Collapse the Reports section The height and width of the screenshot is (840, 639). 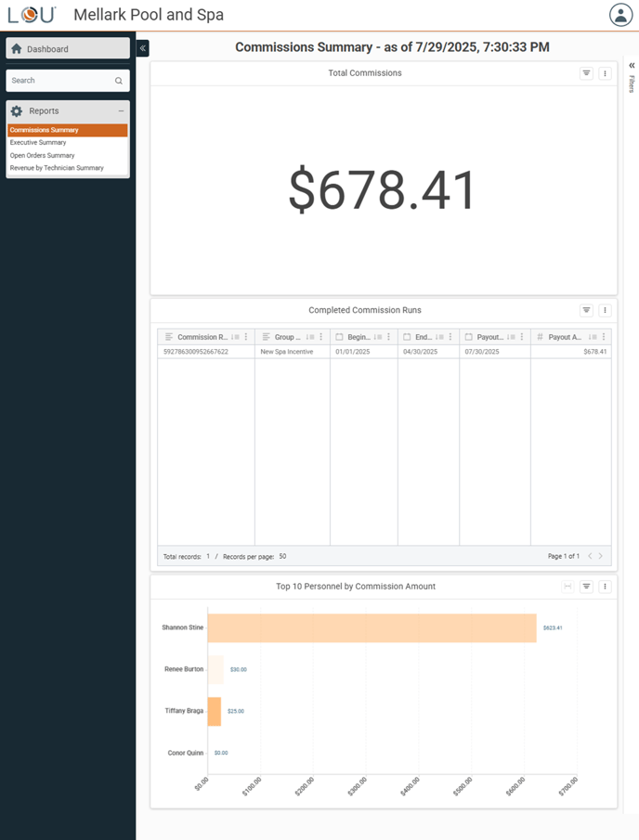coord(121,111)
